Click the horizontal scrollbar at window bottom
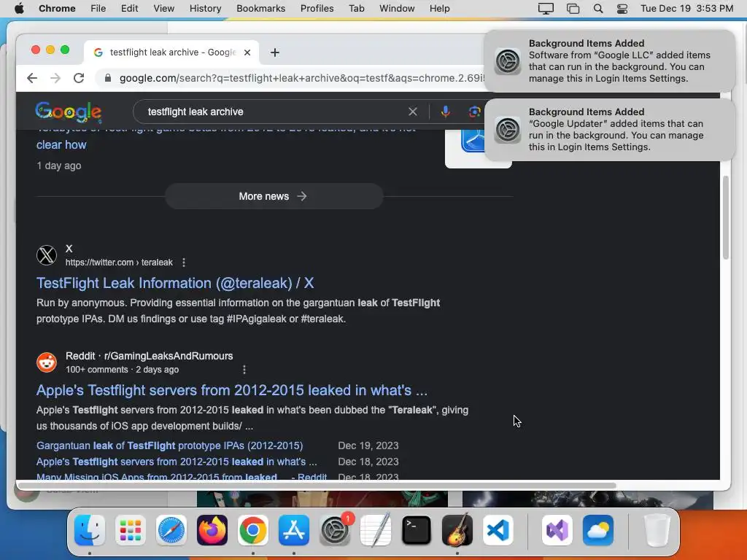 317,486
